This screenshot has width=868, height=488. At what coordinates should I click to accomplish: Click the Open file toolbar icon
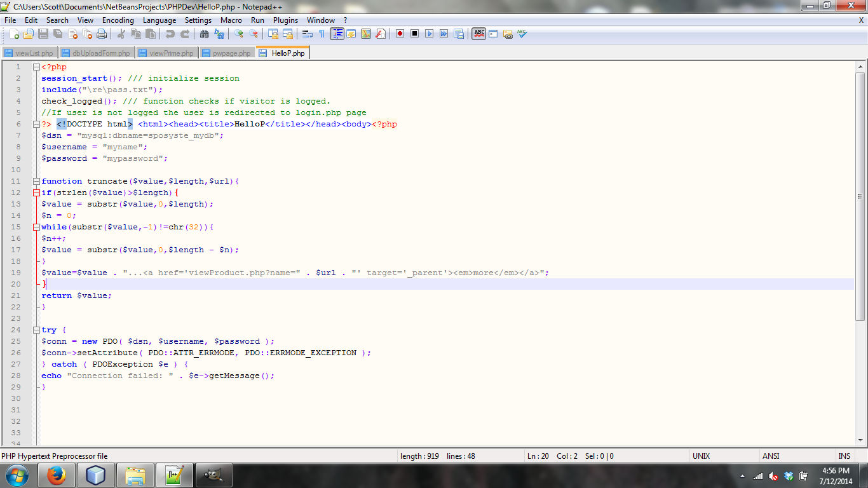pos(29,34)
